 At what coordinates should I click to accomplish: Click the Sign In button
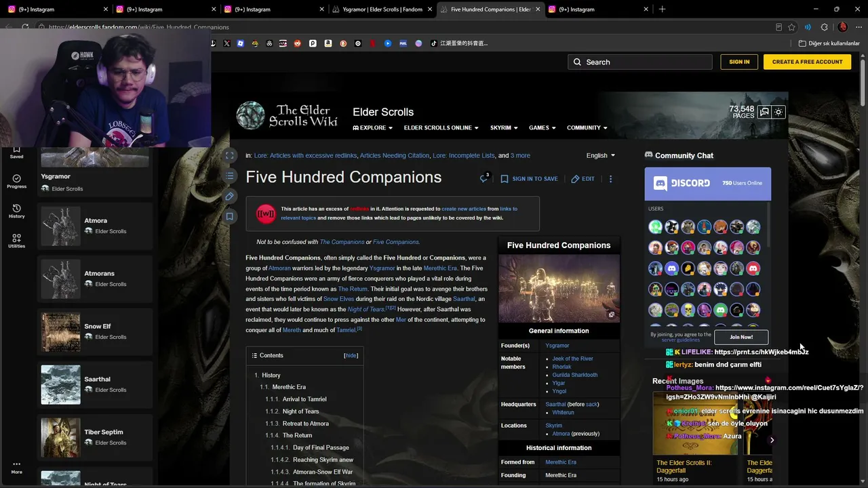coord(739,62)
